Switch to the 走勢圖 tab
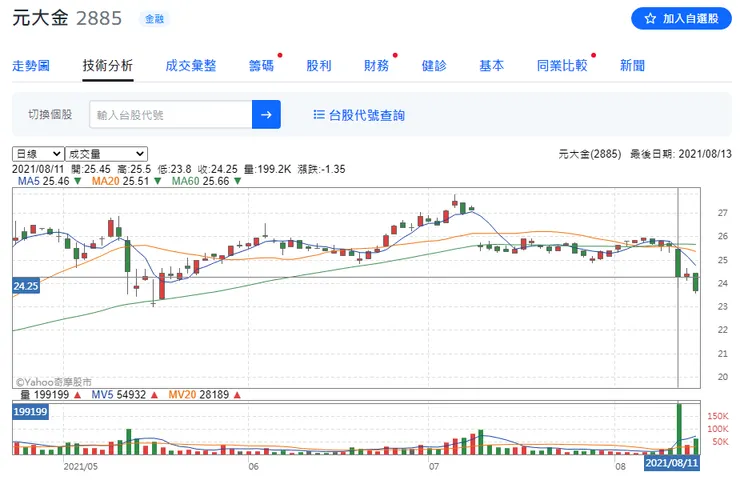This screenshot has width=740, height=480. pos(31,66)
